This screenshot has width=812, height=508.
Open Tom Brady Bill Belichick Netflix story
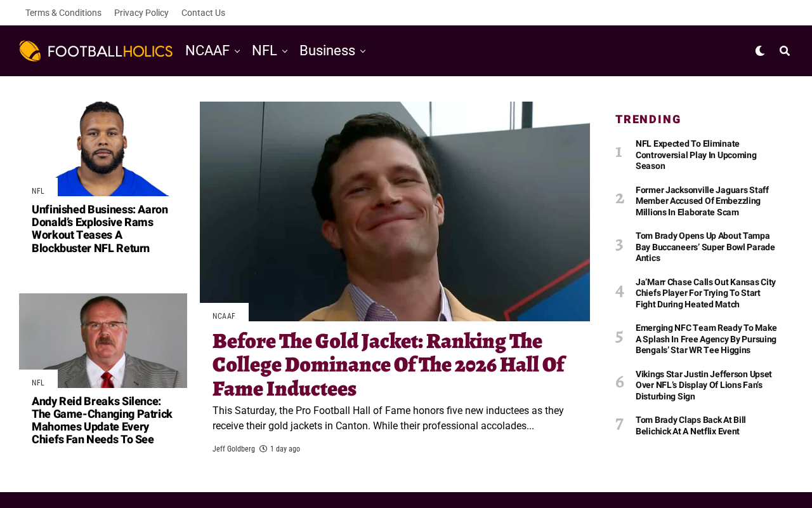click(691, 425)
